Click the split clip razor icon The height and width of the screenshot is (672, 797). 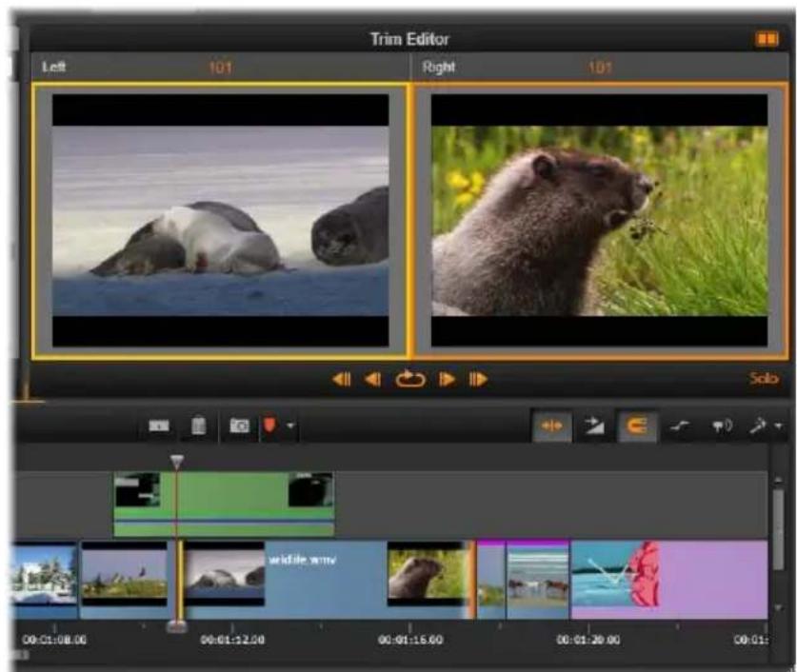(159, 425)
